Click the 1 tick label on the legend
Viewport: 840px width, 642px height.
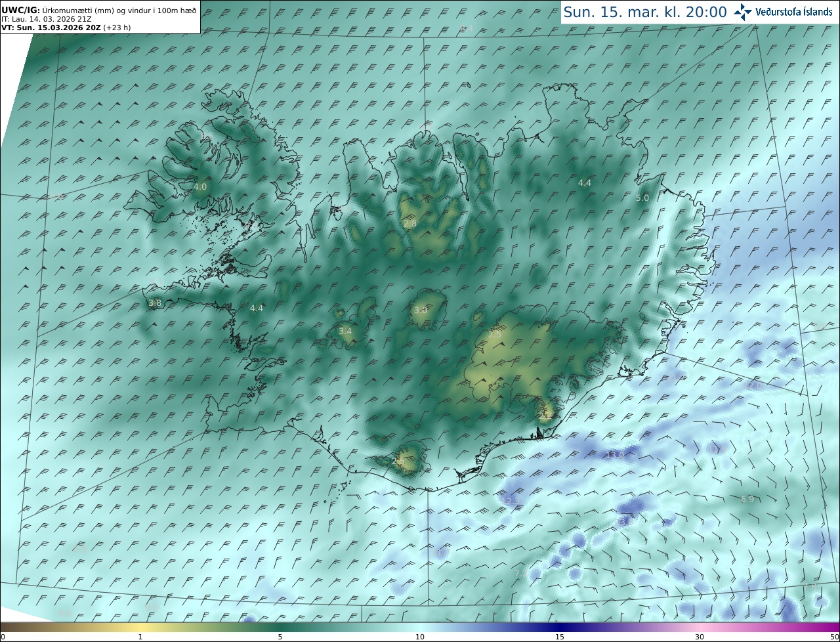[x=140, y=637]
